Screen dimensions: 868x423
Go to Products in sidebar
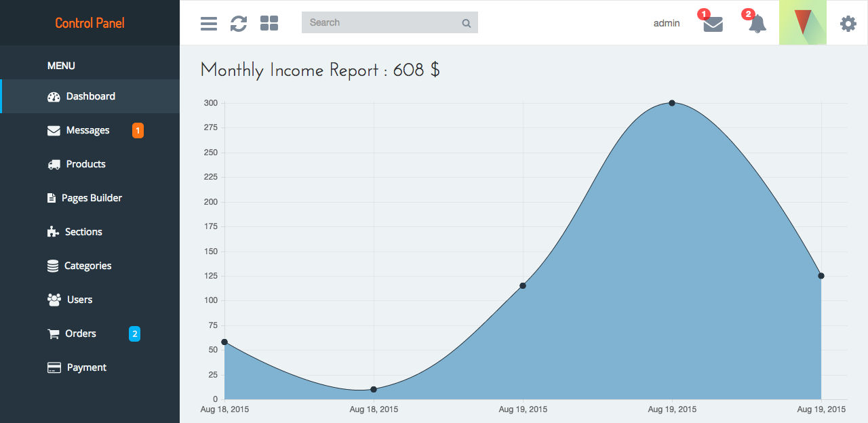tap(85, 164)
